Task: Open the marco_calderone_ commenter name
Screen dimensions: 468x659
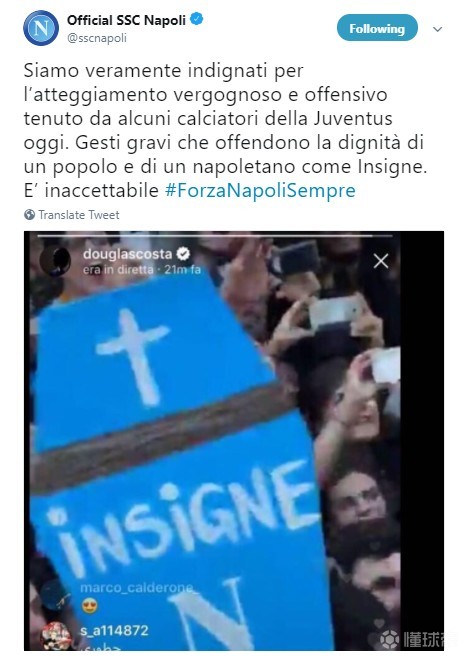Action: coord(139,587)
